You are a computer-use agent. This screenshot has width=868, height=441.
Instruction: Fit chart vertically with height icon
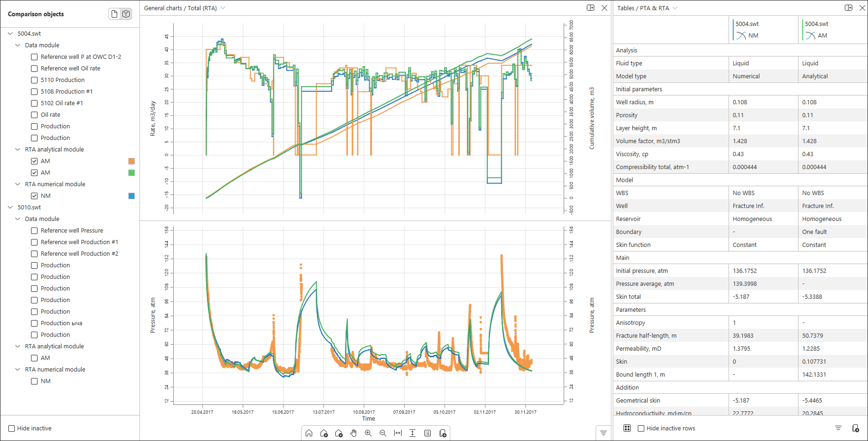click(412, 433)
